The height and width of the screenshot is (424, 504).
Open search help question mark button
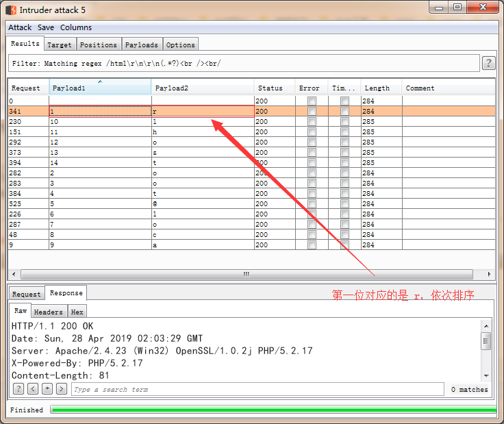pyautogui.click(x=18, y=389)
